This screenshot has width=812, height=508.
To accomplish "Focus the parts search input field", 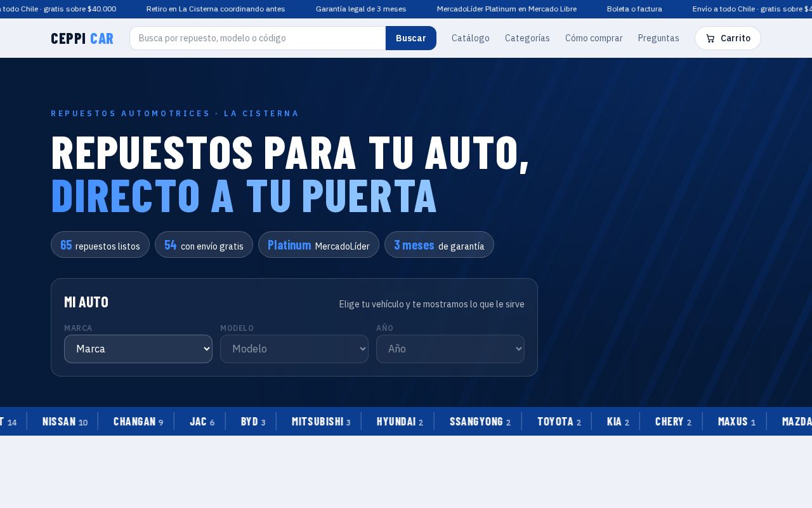I will pos(258,38).
